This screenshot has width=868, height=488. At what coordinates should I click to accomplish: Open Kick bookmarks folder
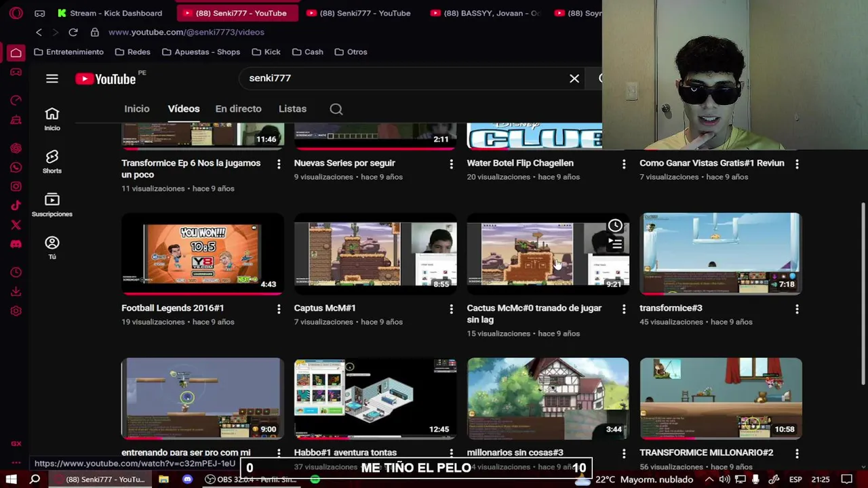266,52
